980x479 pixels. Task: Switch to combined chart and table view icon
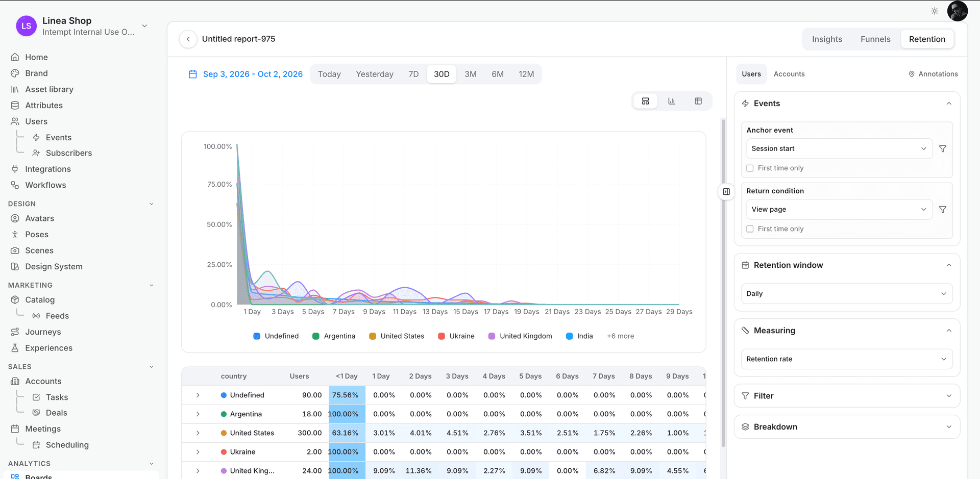[645, 101]
